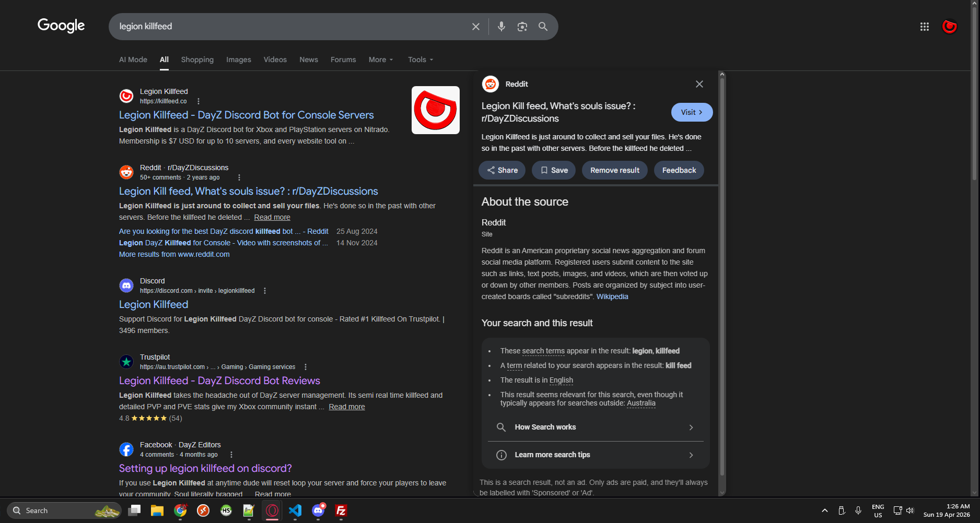Send Feedback on this result
The image size is (980, 523).
(x=679, y=170)
